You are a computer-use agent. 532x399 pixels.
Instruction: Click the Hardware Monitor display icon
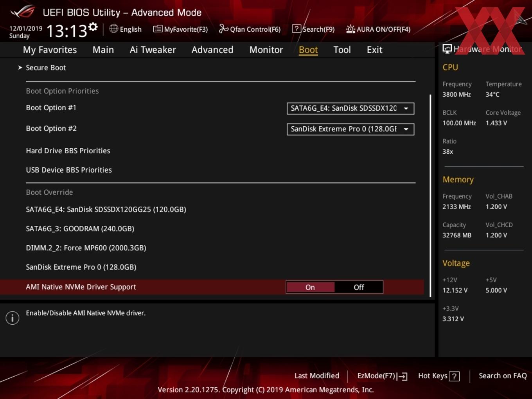coord(447,49)
